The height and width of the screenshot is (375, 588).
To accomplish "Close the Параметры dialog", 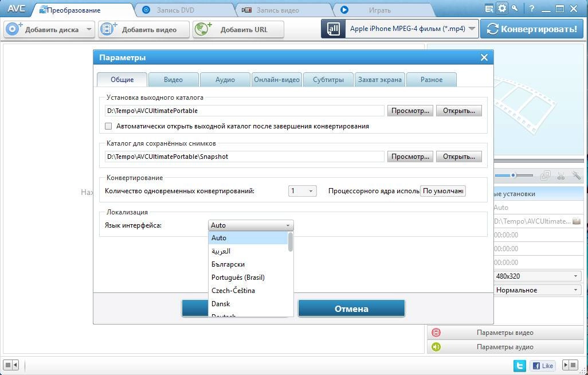I will point(484,57).
